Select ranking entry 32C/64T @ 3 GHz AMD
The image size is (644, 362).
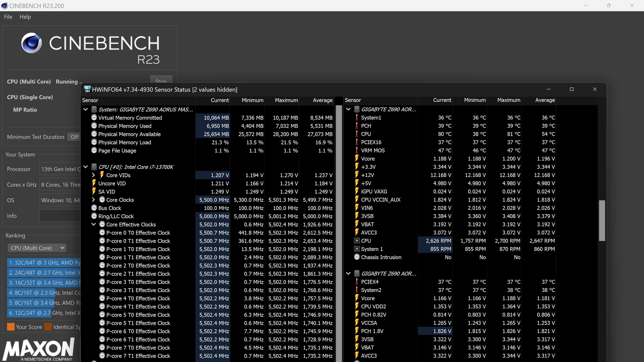coord(44,263)
